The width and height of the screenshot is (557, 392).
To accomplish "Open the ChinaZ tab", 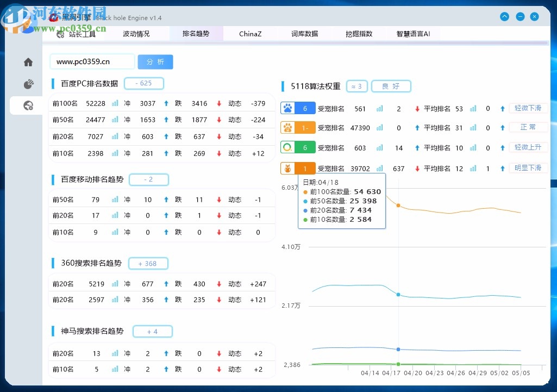I will click(250, 34).
